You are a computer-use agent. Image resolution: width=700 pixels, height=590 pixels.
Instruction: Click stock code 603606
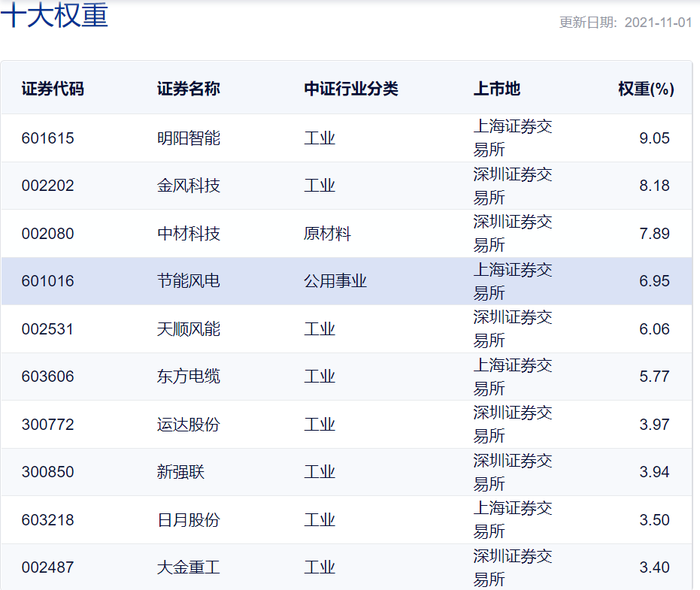click(48, 376)
